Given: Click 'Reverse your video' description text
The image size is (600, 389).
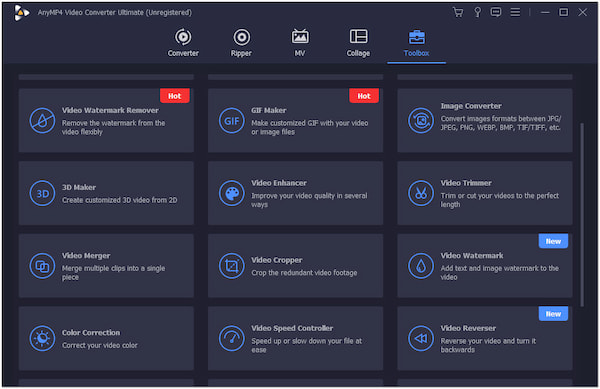Looking at the screenshot, I should (x=488, y=345).
